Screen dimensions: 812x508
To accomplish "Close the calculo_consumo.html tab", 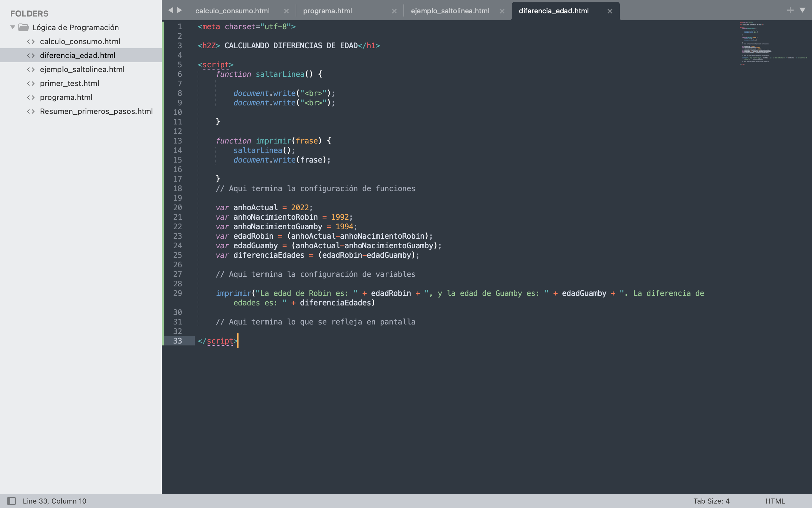I will coord(286,11).
